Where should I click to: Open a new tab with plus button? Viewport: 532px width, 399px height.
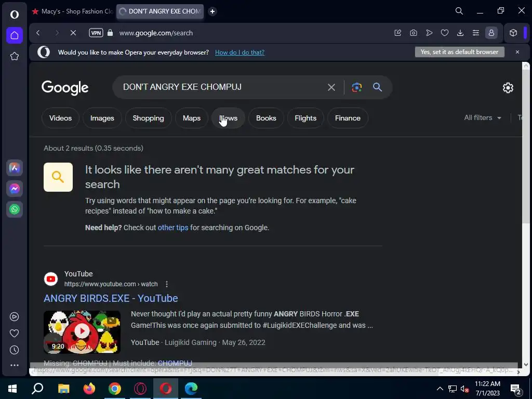[x=212, y=11]
